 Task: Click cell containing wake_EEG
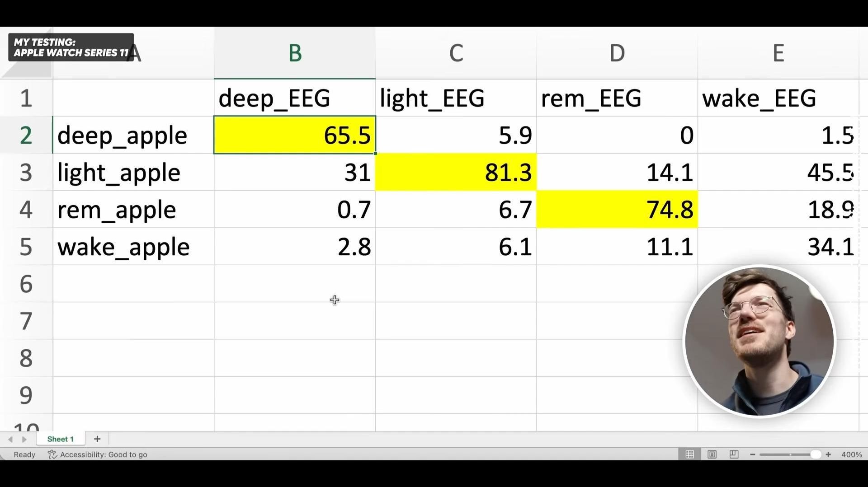pos(778,98)
